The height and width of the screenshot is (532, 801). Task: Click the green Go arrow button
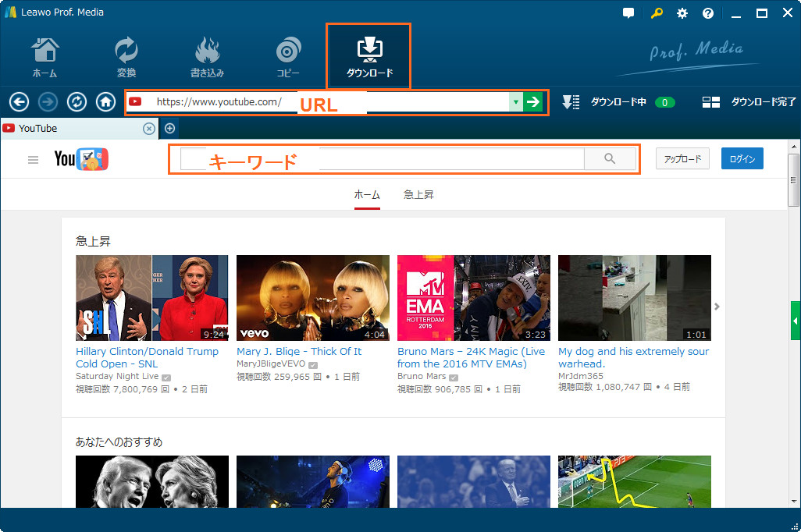pyautogui.click(x=532, y=101)
